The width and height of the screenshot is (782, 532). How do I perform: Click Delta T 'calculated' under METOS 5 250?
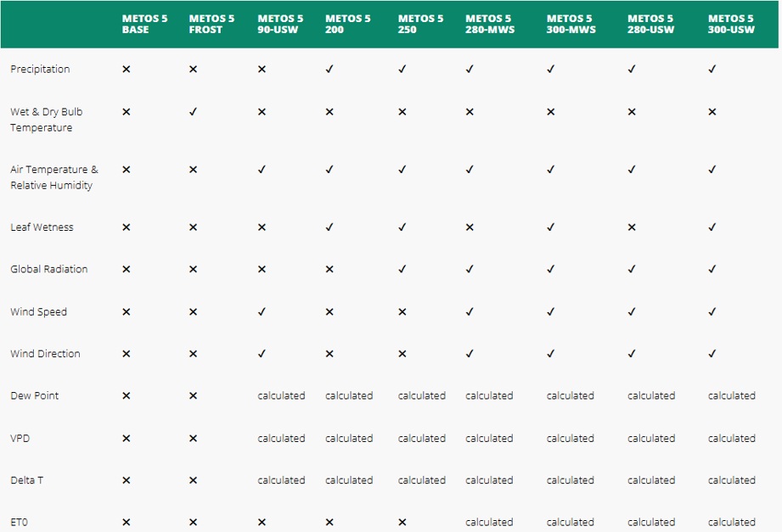[x=422, y=480]
